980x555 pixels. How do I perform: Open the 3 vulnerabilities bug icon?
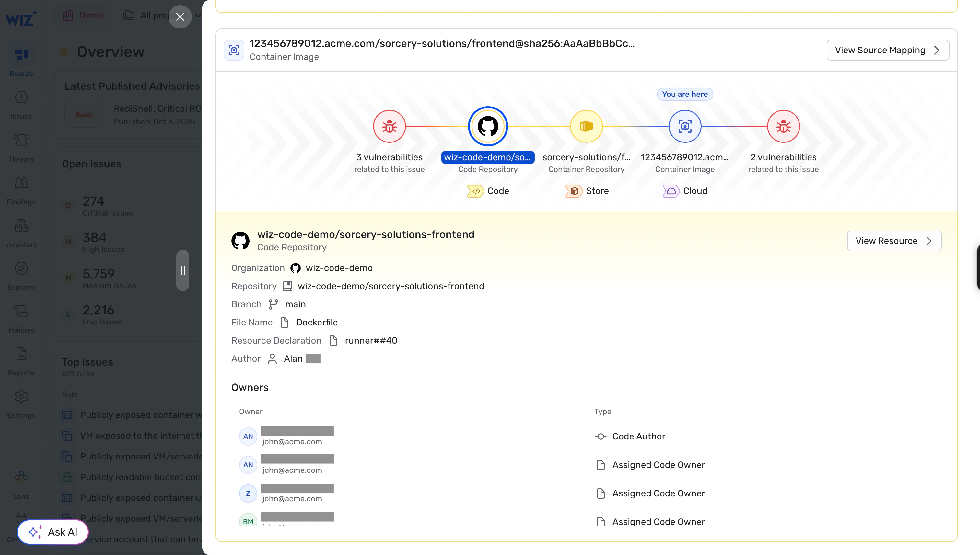tap(389, 126)
